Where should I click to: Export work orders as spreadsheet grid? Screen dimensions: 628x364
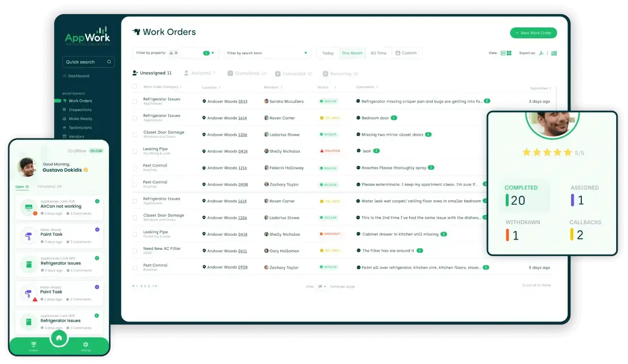click(x=554, y=53)
